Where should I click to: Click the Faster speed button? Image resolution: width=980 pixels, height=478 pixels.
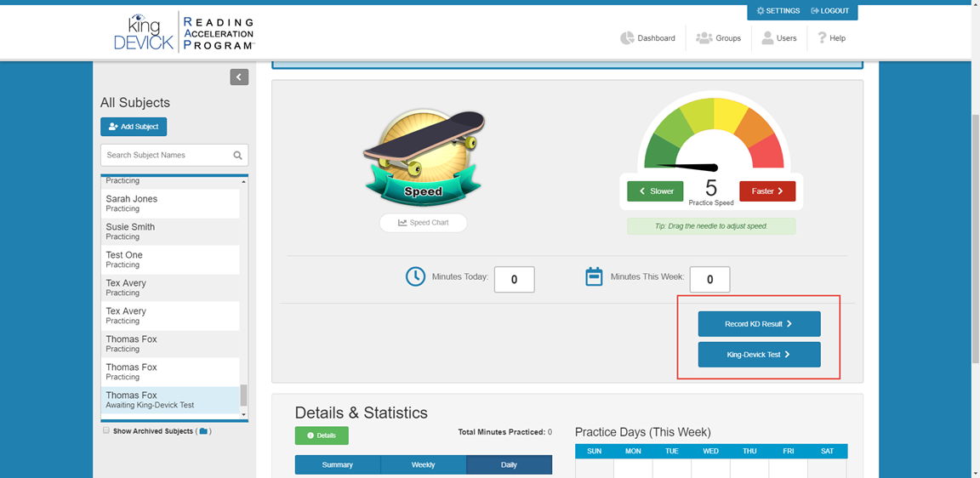pyautogui.click(x=767, y=191)
